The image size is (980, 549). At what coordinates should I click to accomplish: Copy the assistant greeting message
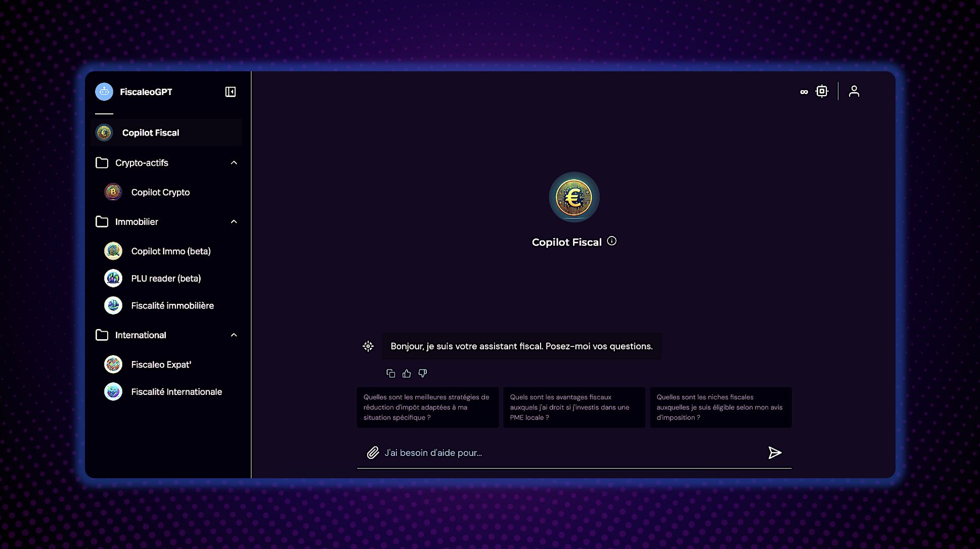pos(390,374)
